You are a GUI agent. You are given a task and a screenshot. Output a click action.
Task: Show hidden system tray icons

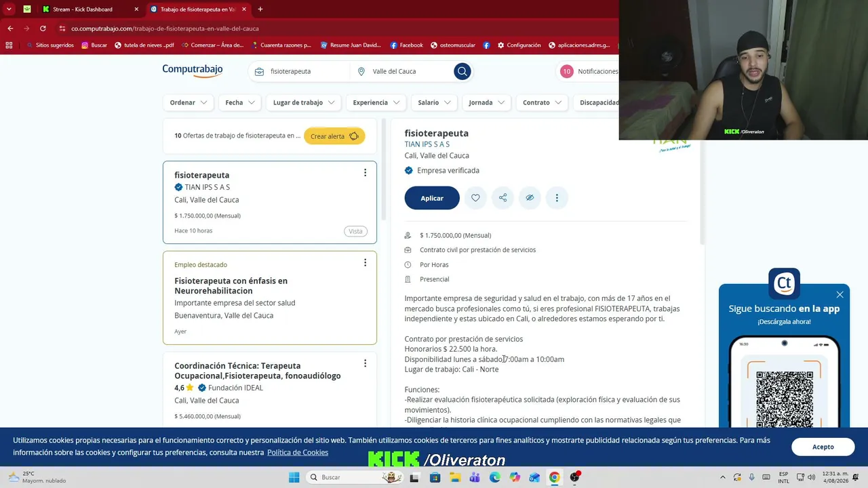tap(722, 477)
